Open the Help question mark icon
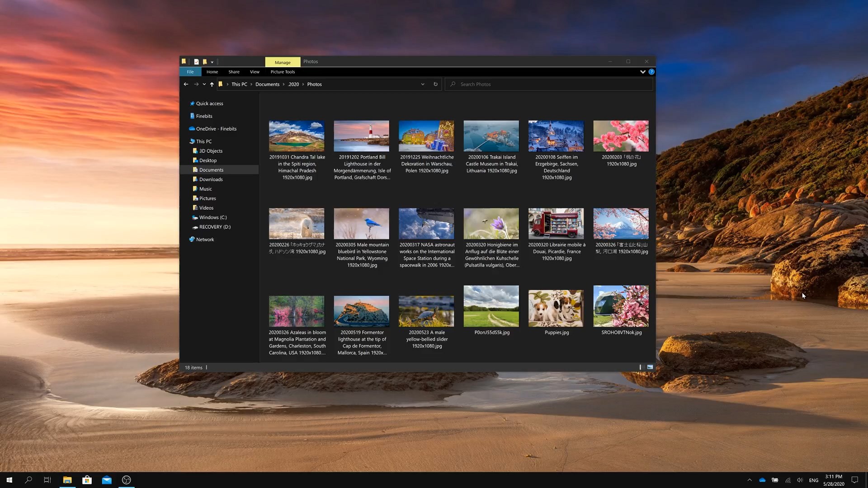The height and width of the screenshot is (488, 868). point(651,72)
